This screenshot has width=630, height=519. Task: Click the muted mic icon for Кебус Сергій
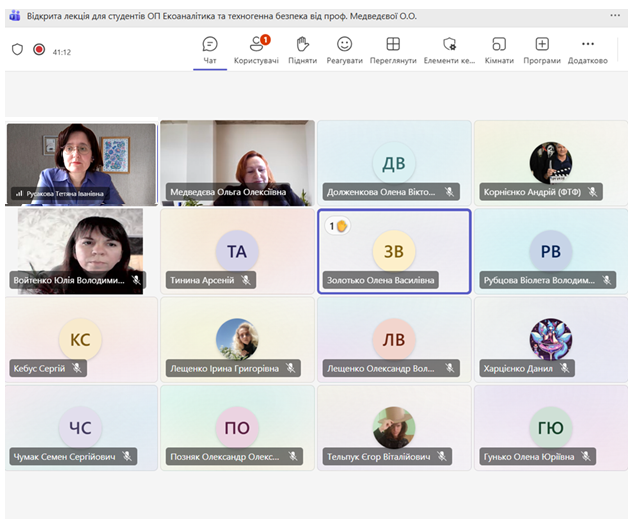click(77, 368)
